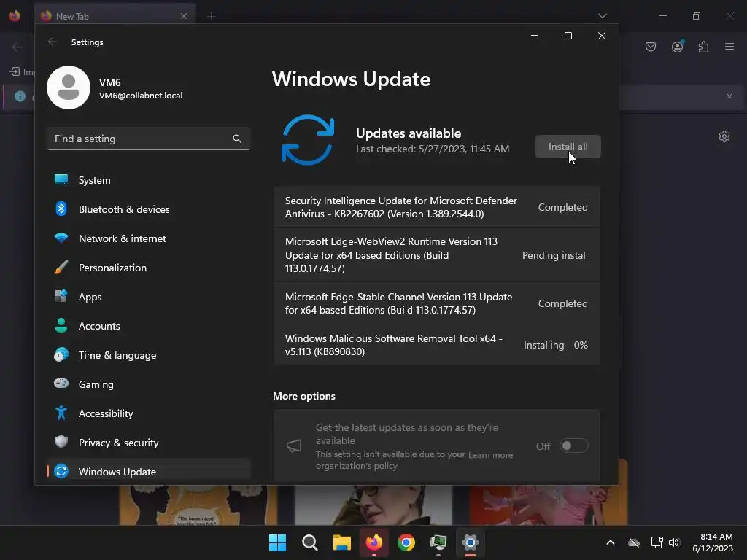This screenshot has width=747, height=560.
Task: Click the VM6 profile avatar
Action: 69,87
